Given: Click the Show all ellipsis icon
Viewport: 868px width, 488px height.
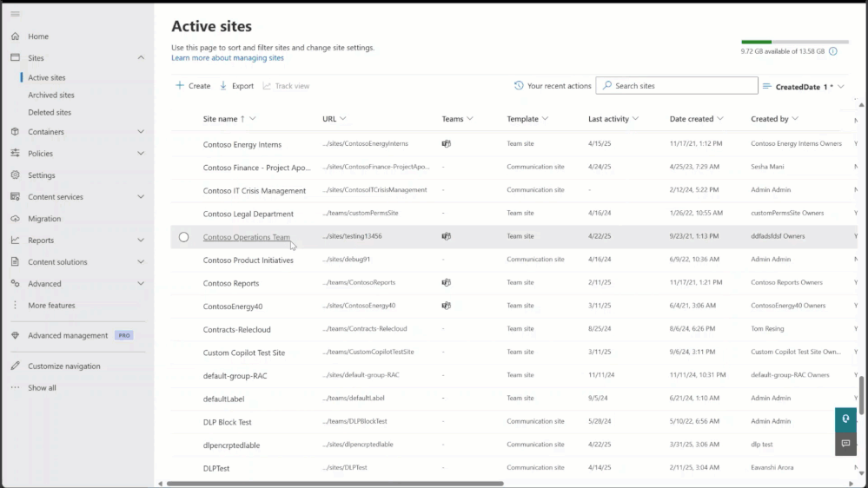Looking at the screenshot, I should click(15, 387).
